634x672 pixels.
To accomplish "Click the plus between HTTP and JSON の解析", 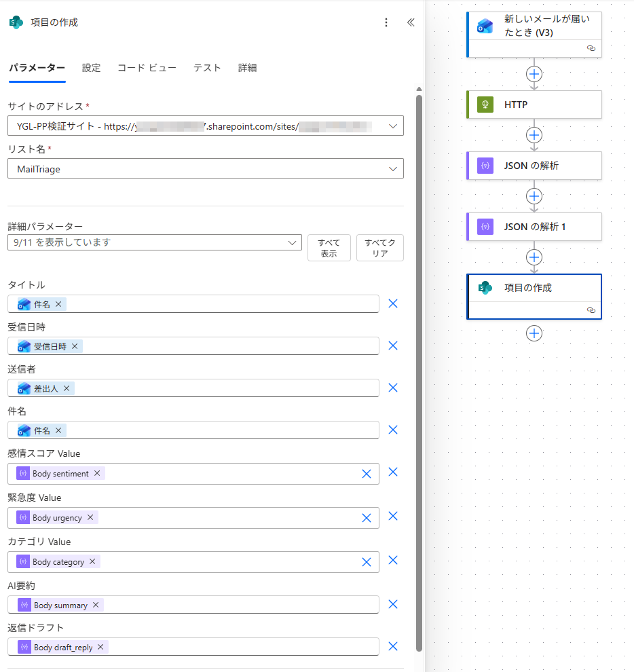I will pos(534,135).
